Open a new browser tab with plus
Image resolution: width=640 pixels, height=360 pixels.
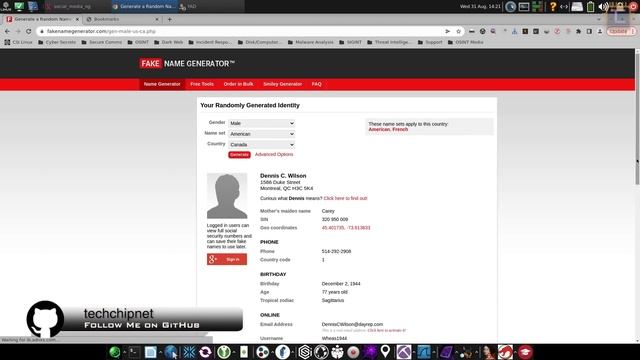[x=169, y=19]
